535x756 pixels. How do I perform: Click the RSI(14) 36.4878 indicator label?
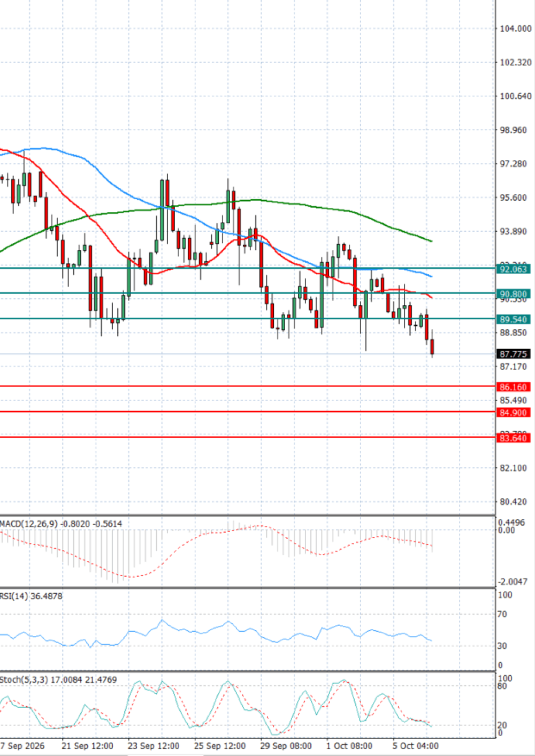pyautogui.click(x=31, y=596)
